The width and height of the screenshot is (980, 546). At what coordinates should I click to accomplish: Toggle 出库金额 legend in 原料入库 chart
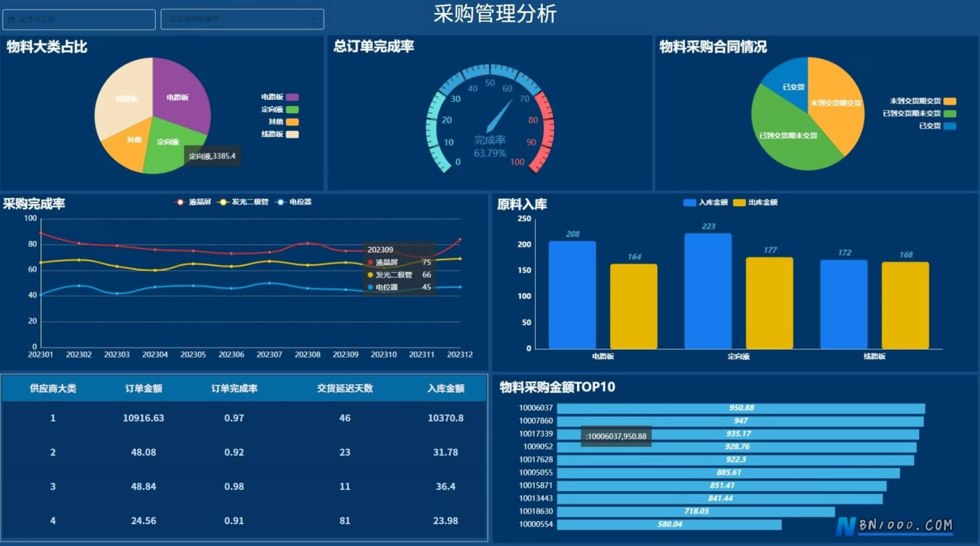[755, 203]
